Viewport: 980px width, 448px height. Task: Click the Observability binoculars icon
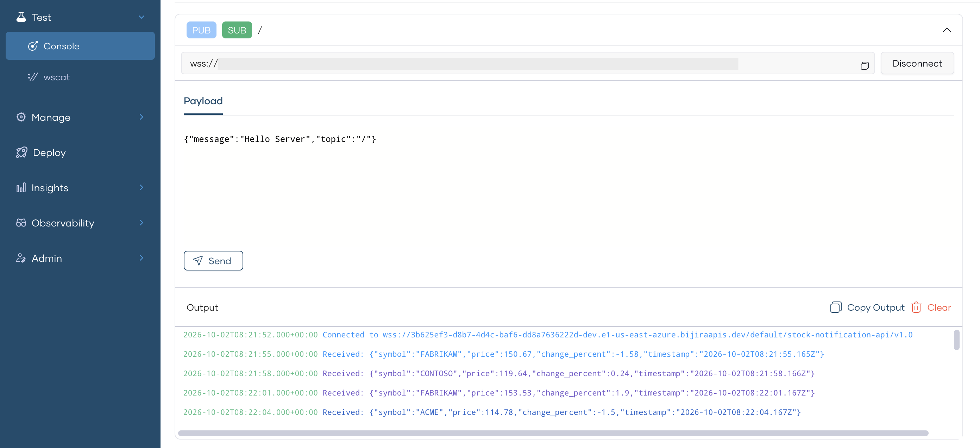point(21,223)
